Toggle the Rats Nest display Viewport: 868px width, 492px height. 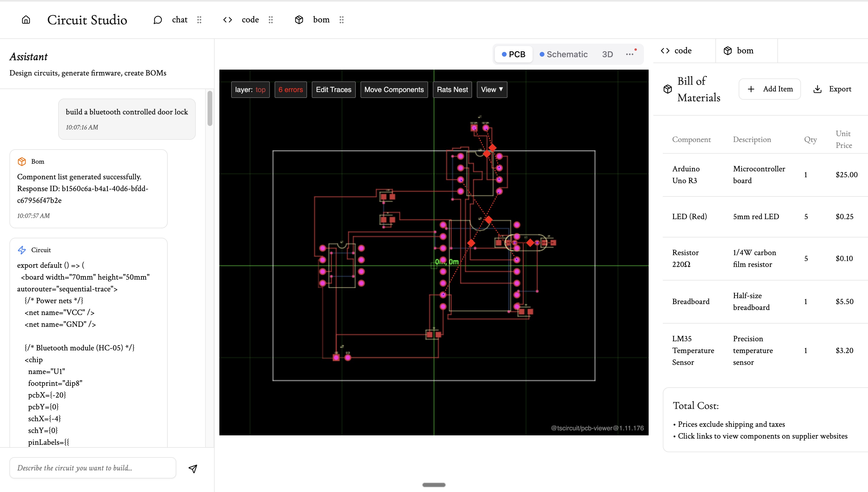pyautogui.click(x=452, y=90)
